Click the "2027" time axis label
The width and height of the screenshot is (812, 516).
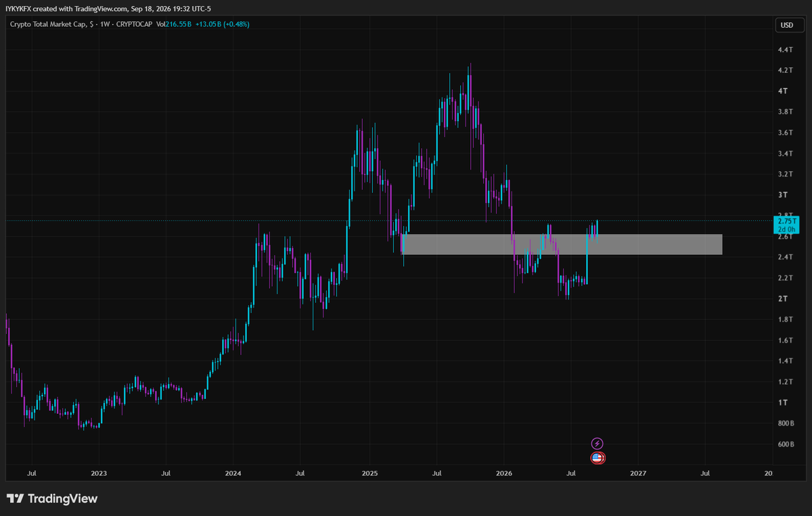point(639,475)
